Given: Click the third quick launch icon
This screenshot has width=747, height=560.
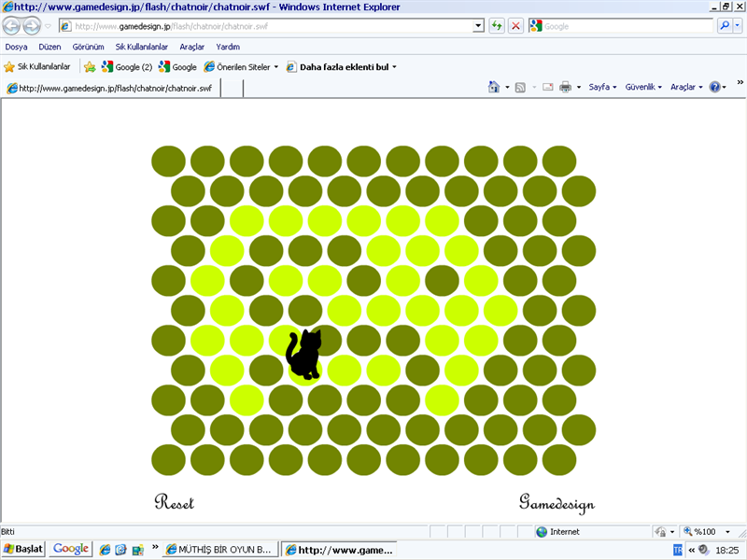Looking at the screenshot, I should pyautogui.click(x=137, y=550).
